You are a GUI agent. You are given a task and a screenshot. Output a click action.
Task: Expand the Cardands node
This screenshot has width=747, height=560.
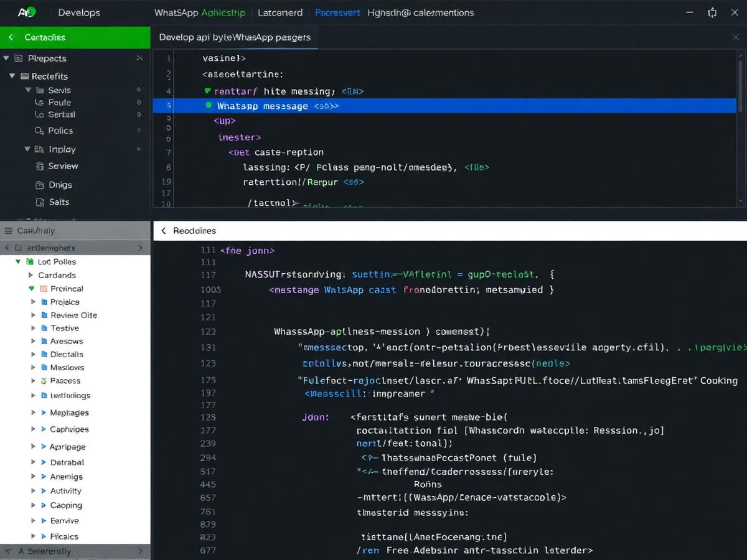coord(31,275)
